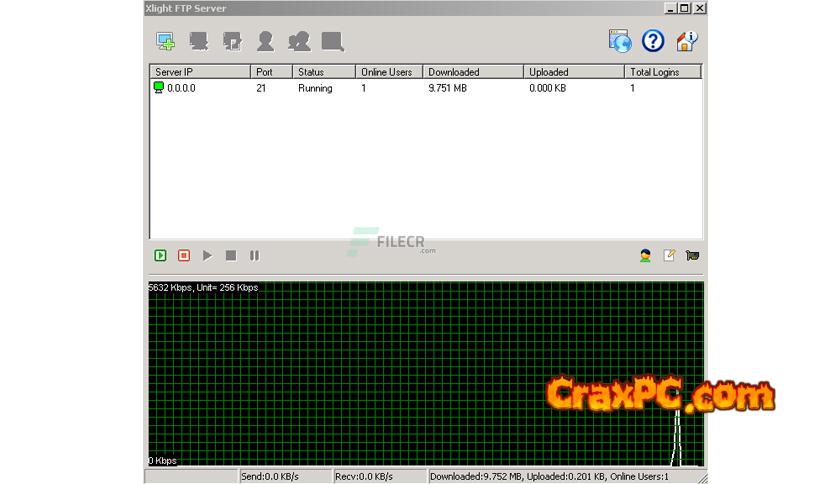The height and width of the screenshot is (484, 836).
Task: Open the global options globe icon
Action: [620, 41]
